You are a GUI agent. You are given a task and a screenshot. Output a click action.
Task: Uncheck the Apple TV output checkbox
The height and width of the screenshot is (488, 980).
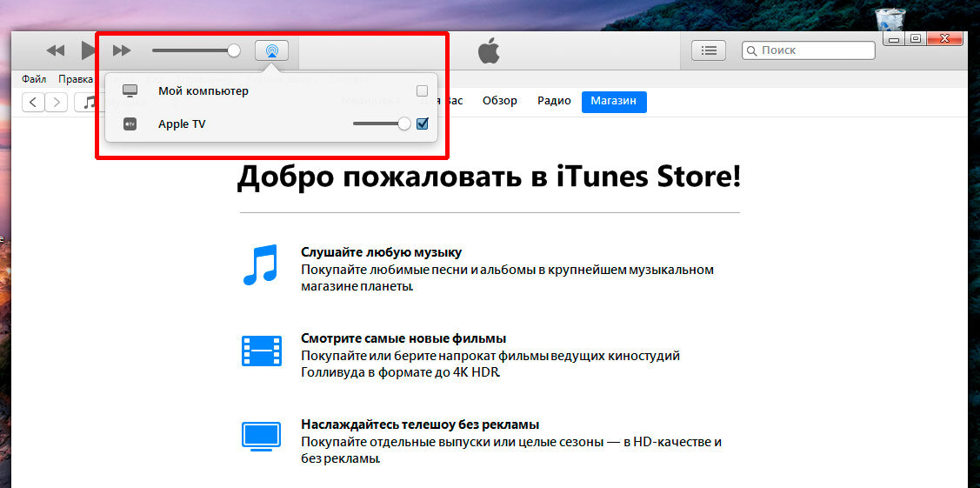(x=423, y=124)
